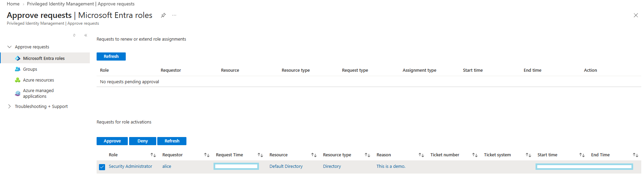This screenshot has height=180, width=644.
Task: Sort activations by Start time arrows
Action: 582,155
